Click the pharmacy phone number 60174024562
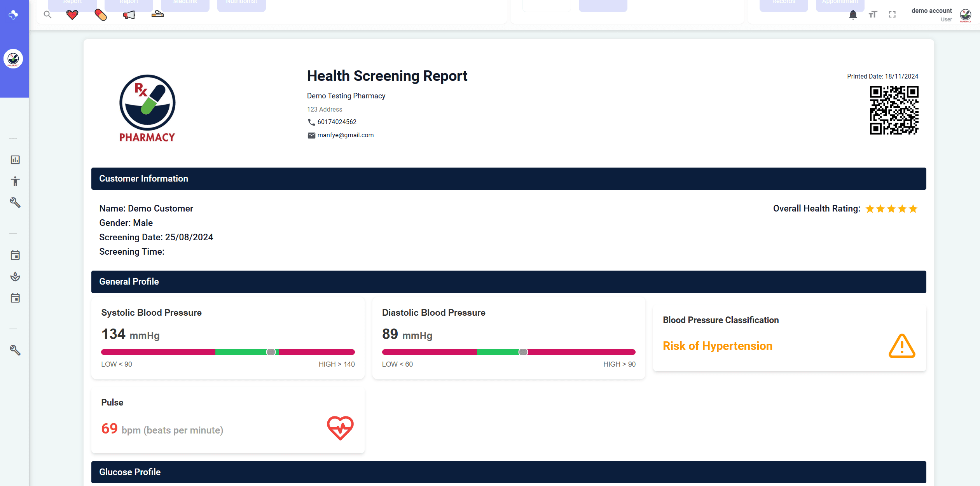 point(337,122)
